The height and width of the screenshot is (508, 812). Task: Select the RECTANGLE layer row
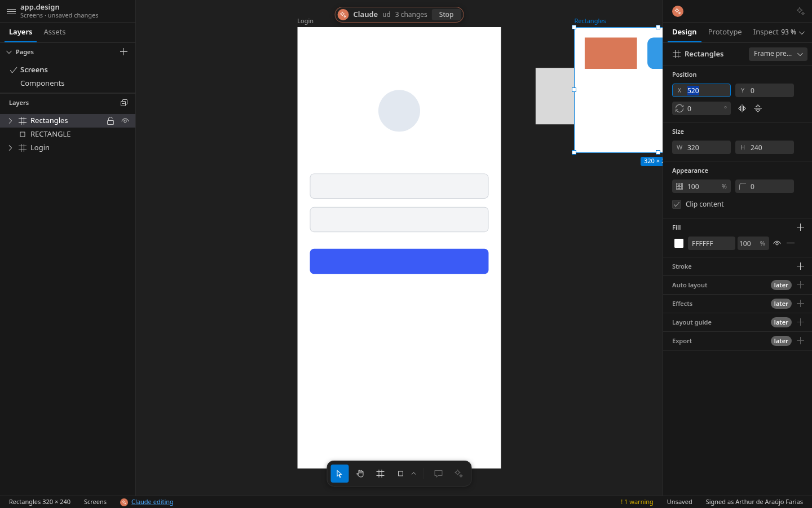68,134
